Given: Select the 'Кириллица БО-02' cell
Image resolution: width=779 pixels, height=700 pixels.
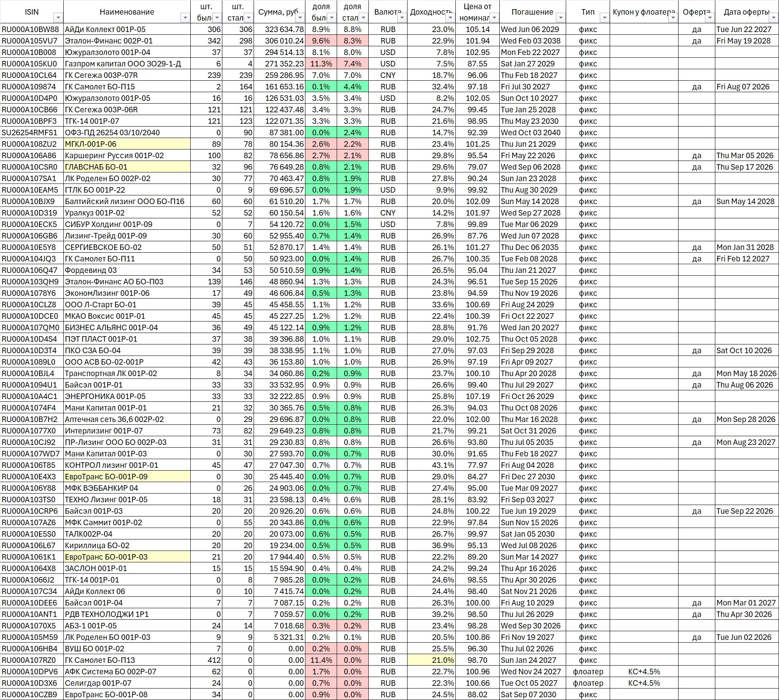Looking at the screenshot, I should tap(127, 545).
